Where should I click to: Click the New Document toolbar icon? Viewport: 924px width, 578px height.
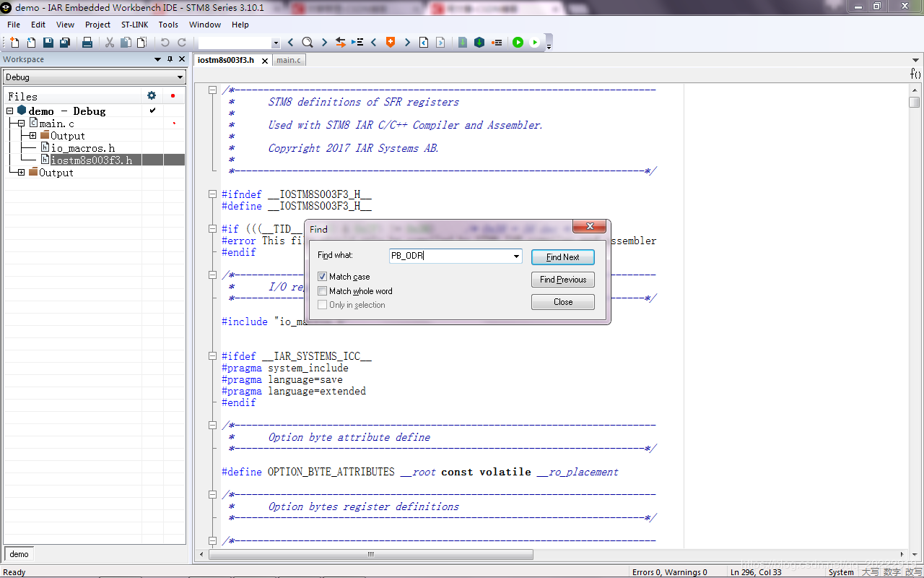point(14,43)
